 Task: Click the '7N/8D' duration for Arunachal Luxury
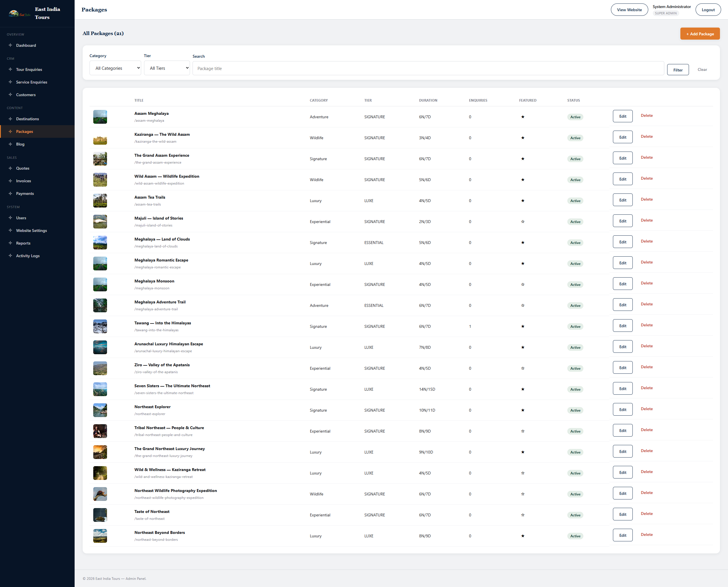coord(424,347)
